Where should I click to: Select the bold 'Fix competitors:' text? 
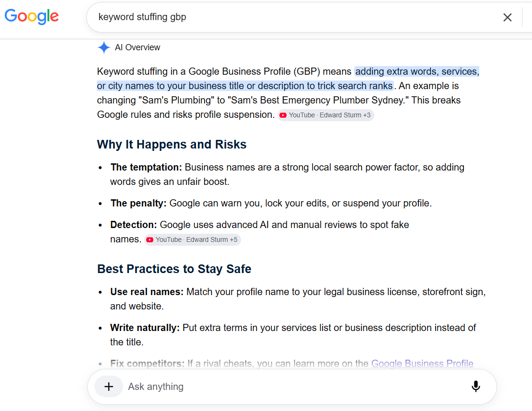point(147,364)
